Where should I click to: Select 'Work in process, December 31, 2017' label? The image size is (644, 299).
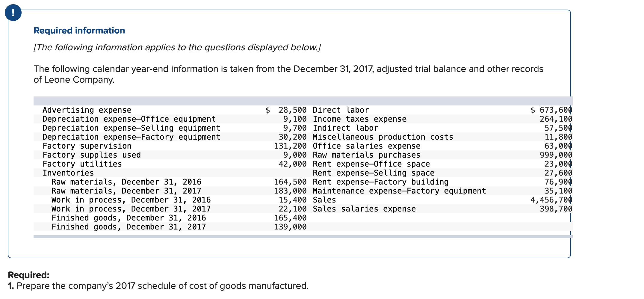pyautogui.click(x=131, y=209)
